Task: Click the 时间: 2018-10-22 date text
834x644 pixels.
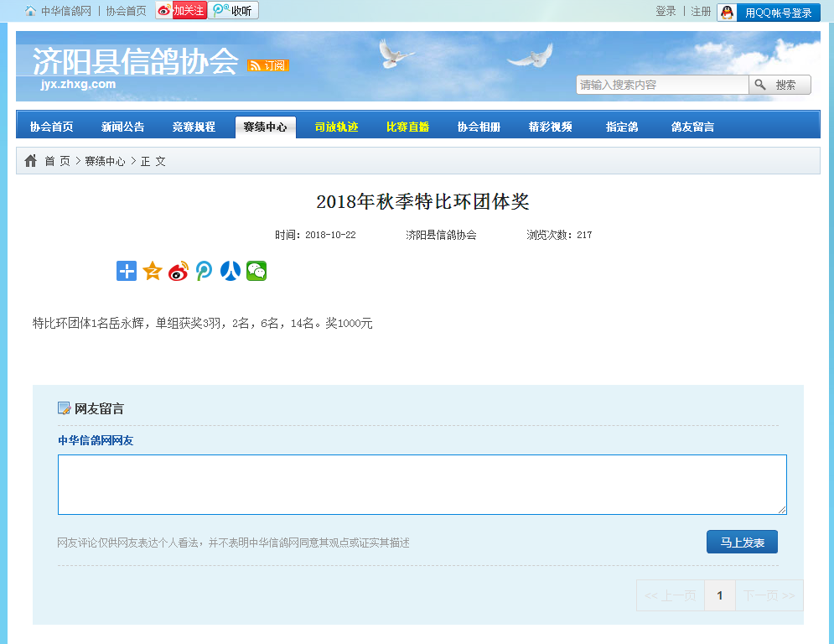Action: click(x=315, y=235)
